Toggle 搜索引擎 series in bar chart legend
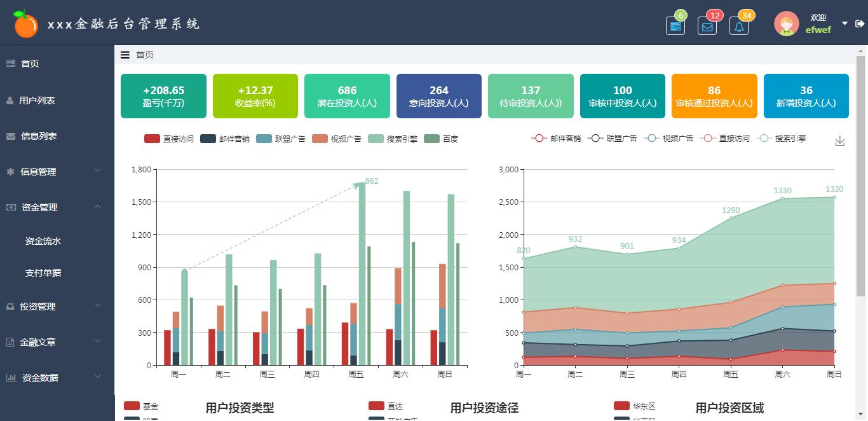 (393, 139)
